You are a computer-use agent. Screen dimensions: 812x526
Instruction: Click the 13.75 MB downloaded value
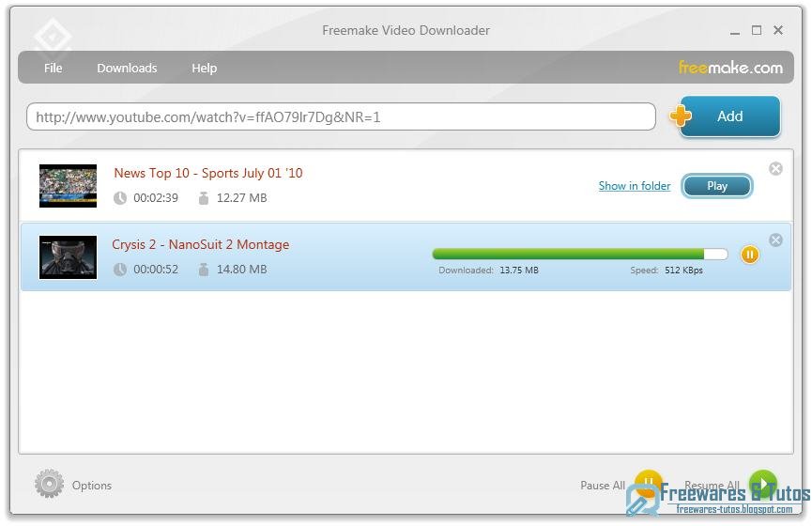[519, 270]
